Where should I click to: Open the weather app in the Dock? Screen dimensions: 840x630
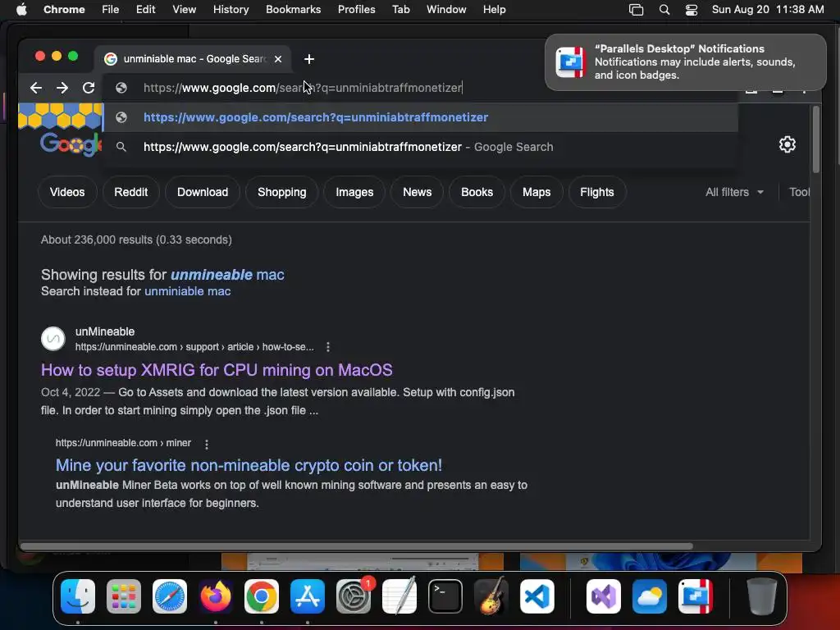point(650,596)
